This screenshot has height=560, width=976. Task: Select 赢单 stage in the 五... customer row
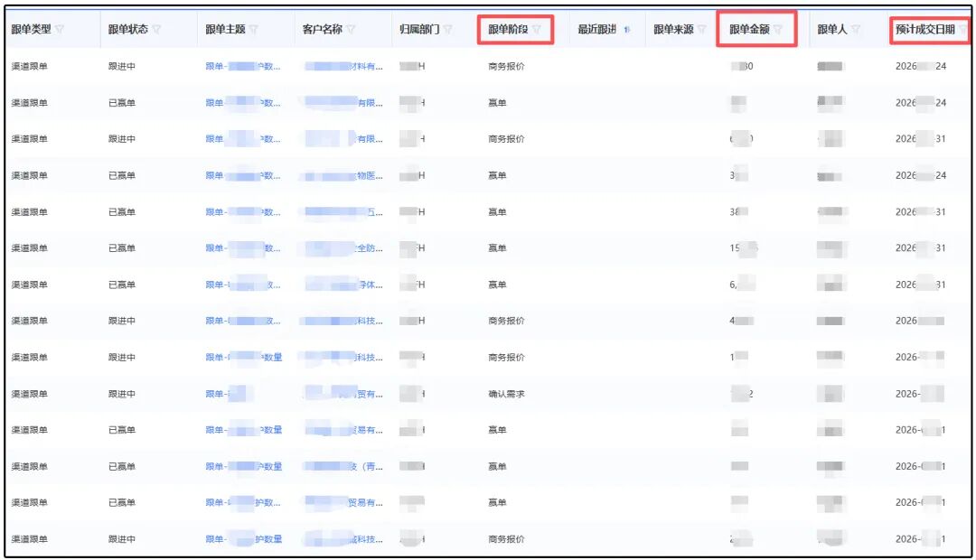pos(497,212)
